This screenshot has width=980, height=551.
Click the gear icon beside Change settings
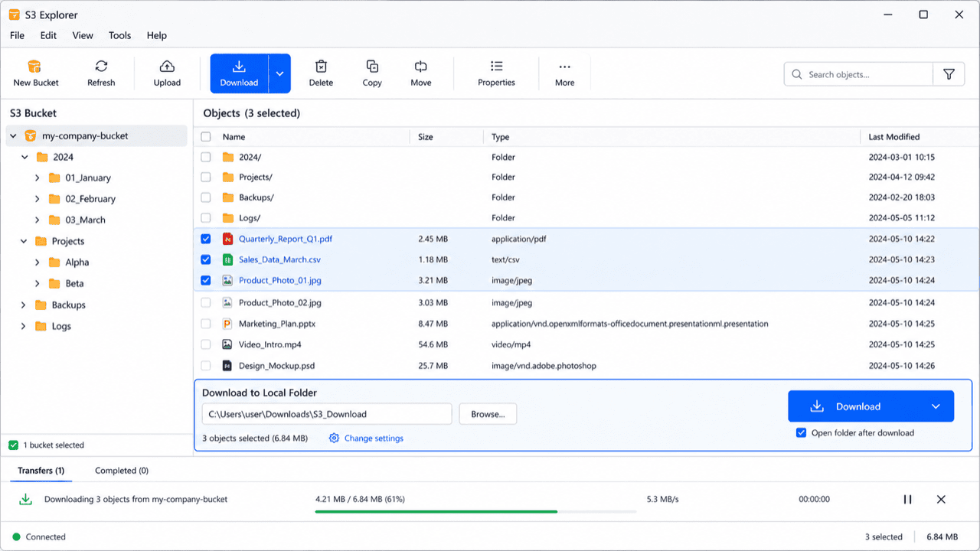point(334,439)
